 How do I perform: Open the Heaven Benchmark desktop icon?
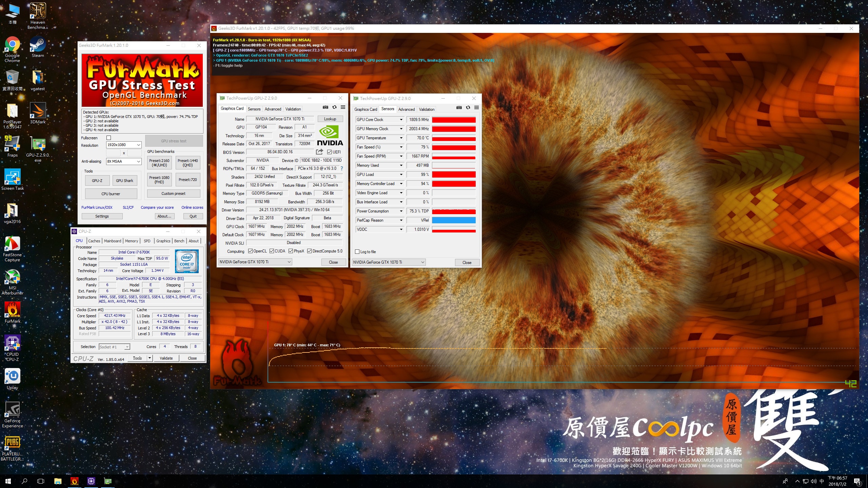(38, 16)
